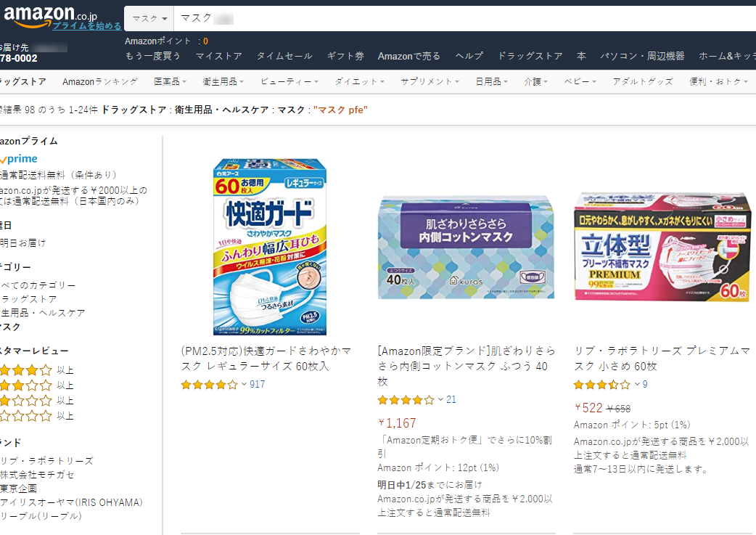Image resolution: width=756 pixels, height=535 pixels.
Task: Open Amazonランキング in the sub navigation
Action: 99,82
